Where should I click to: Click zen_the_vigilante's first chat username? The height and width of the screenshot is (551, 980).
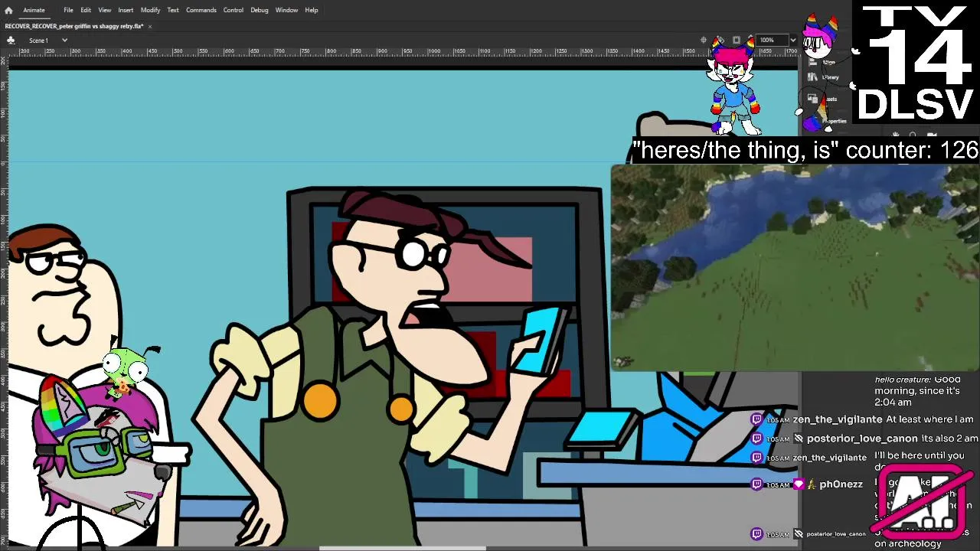[837, 419]
